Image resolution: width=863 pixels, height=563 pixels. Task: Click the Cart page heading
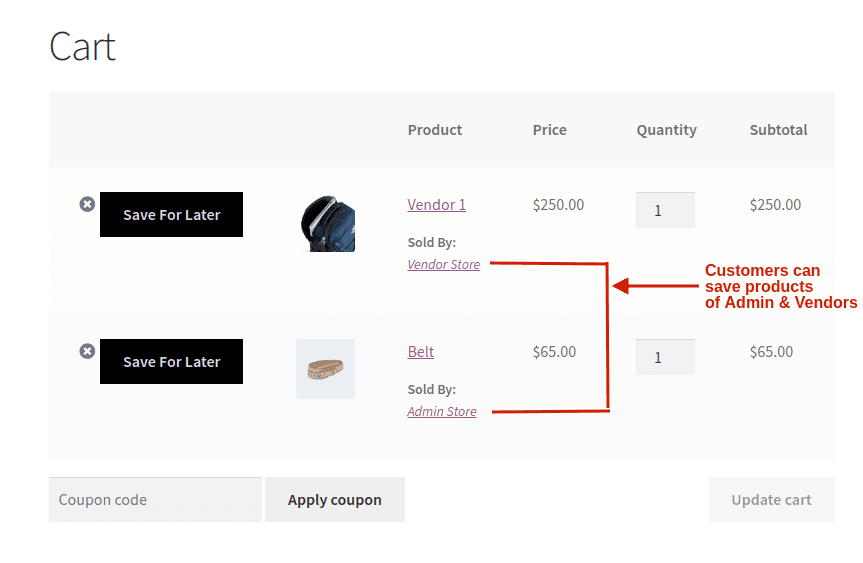click(82, 47)
